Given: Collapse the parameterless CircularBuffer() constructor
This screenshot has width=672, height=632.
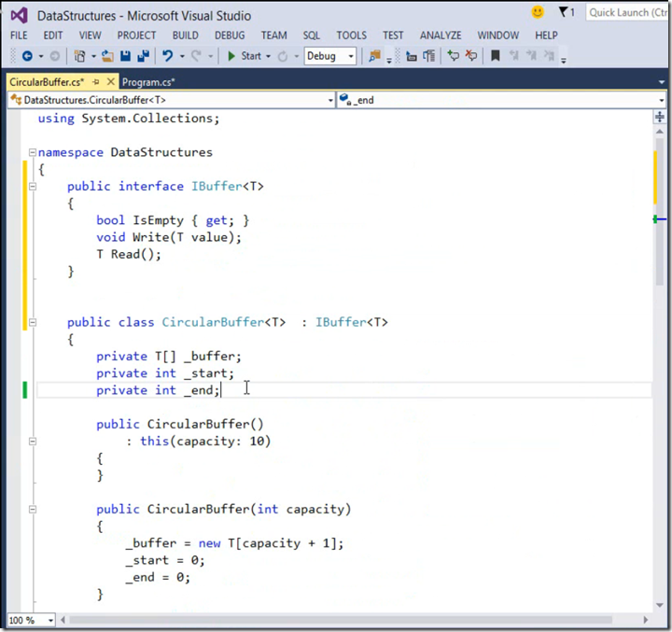Looking at the screenshot, I should 32,441.
